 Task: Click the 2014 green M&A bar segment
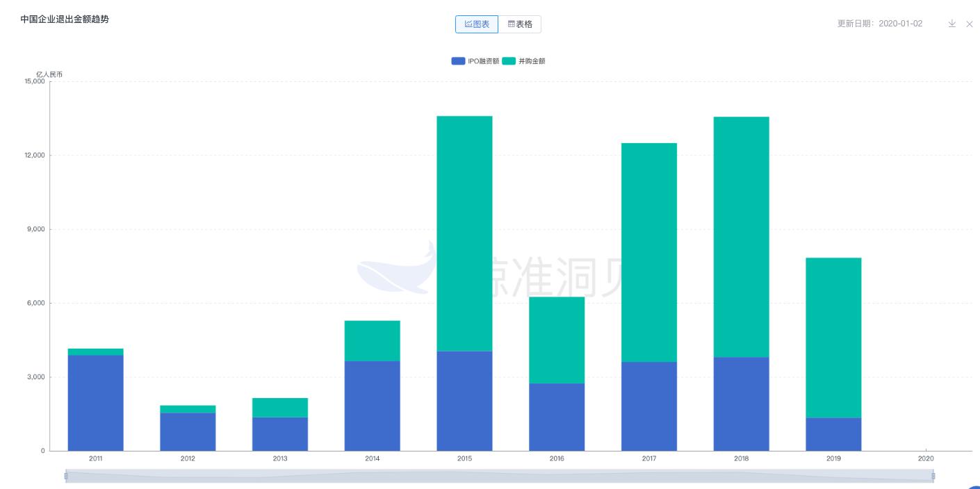pyautogui.click(x=373, y=341)
